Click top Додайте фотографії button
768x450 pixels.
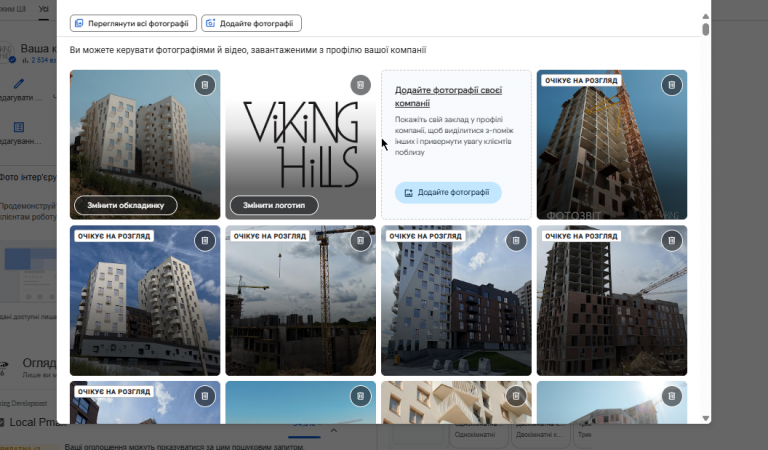pos(251,23)
